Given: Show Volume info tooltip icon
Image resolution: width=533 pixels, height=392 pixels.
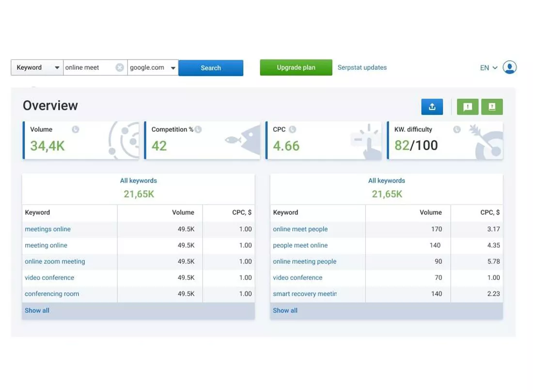Looking at the screenshot, I should coord(76,129).
